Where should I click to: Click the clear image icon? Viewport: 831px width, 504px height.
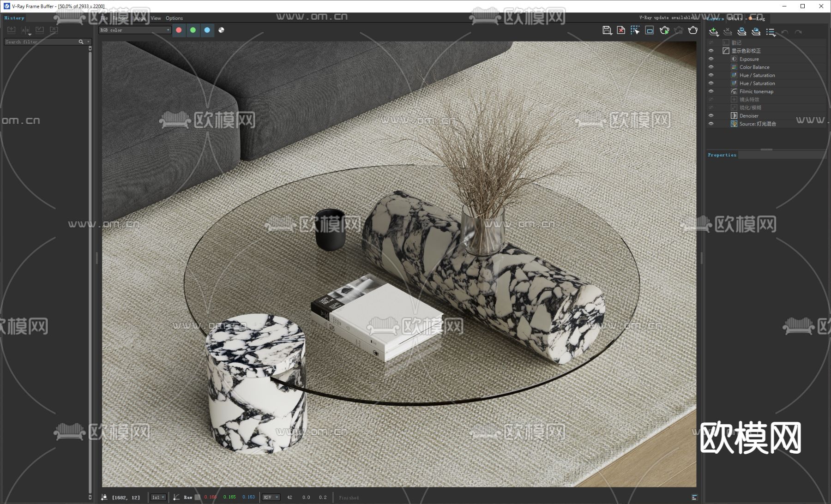click(x=621, y=30)
